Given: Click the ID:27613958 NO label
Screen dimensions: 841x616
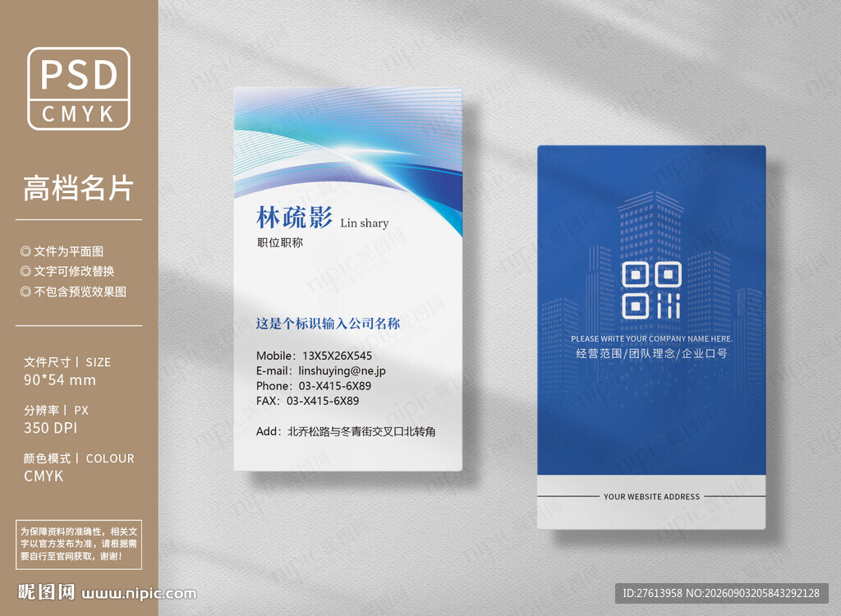Looking at the screenshot, I should tap(721, 594).
